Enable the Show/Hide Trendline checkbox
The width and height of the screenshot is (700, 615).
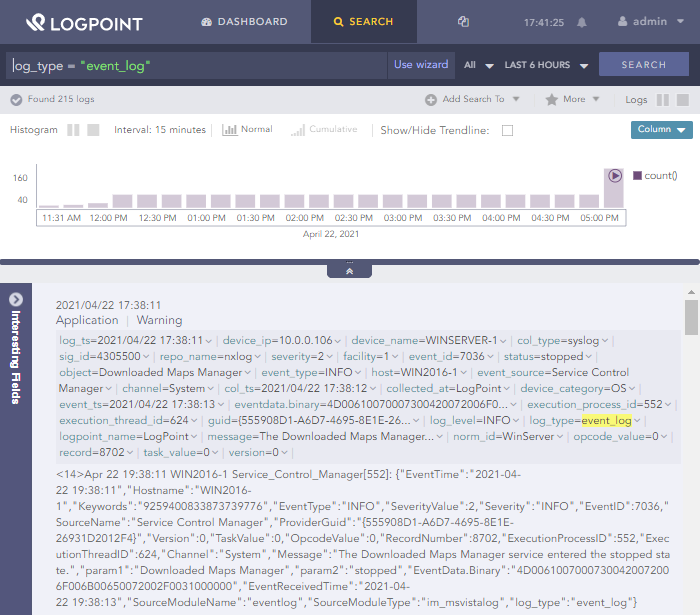507,131
